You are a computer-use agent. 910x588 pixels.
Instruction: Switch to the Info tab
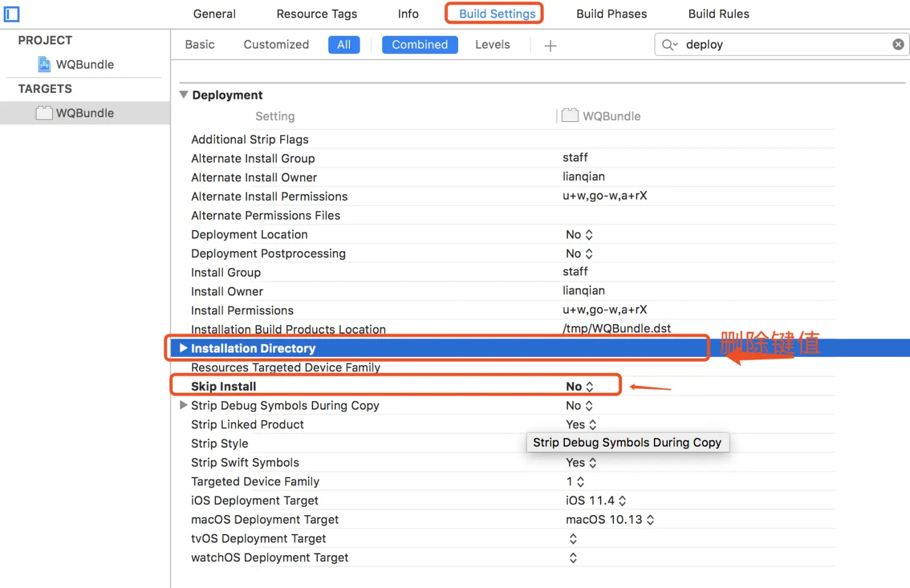pyautogui.click(x=408, y=13)
